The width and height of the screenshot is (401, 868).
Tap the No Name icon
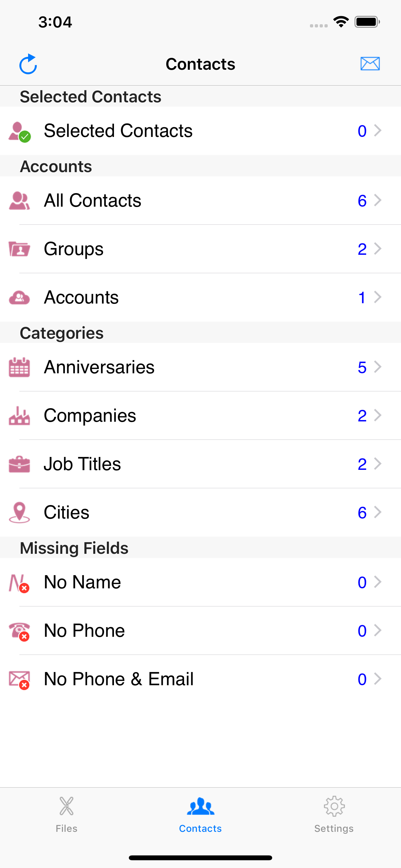[19, 583]
